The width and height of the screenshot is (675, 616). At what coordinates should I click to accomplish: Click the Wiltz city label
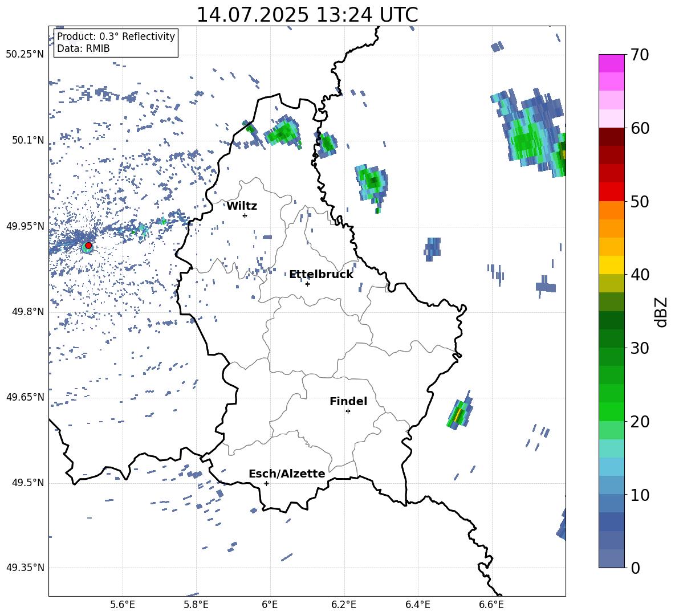coord(242,206)
